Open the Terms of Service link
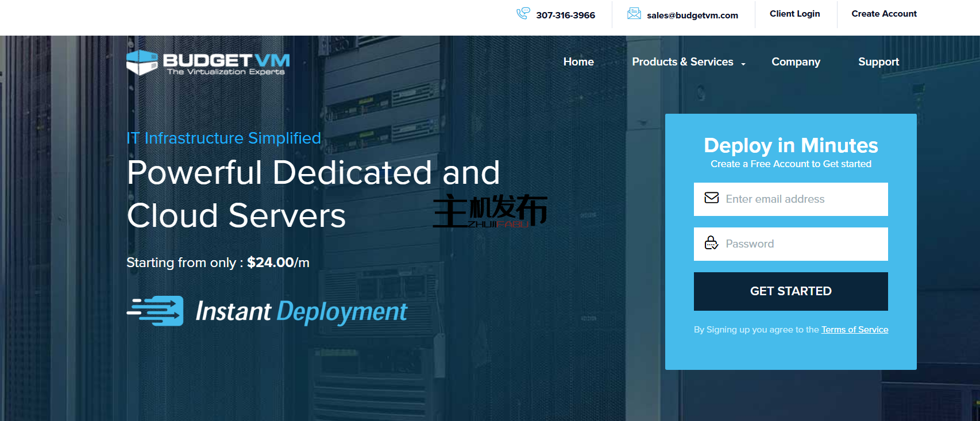The image size is (980, 421). click(x=854, y=330)
